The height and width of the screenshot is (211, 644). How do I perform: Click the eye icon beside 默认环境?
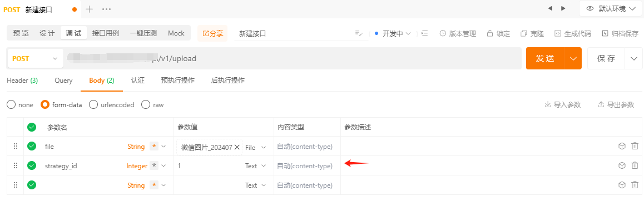pos(590,8)
